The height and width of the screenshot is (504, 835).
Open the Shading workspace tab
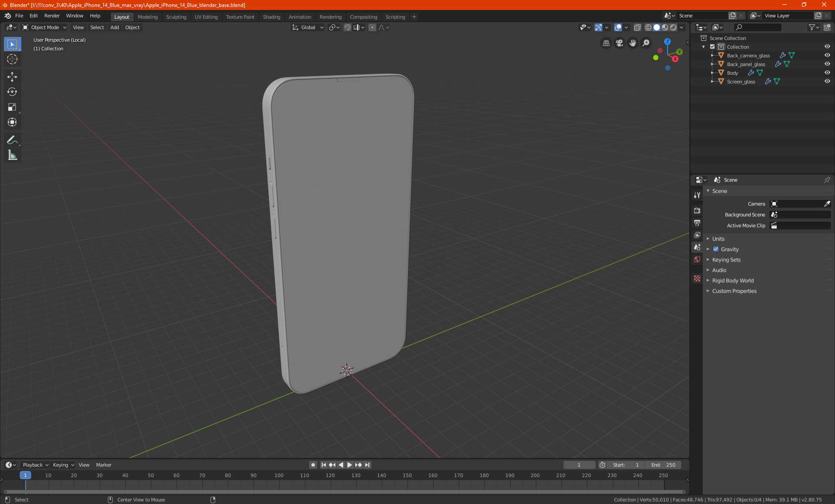pyautogui.click(x=271, y=16)
